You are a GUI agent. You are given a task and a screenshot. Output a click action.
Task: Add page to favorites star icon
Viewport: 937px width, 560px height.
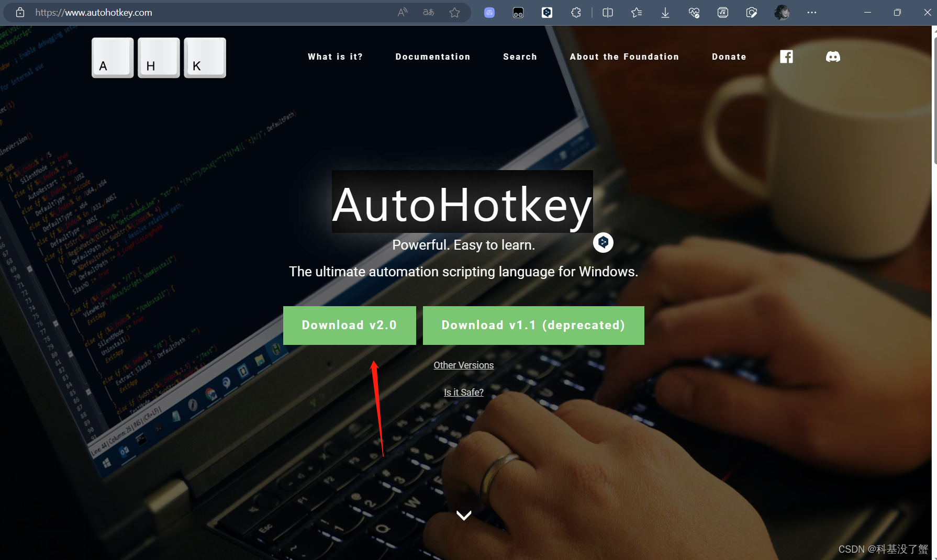454,12
